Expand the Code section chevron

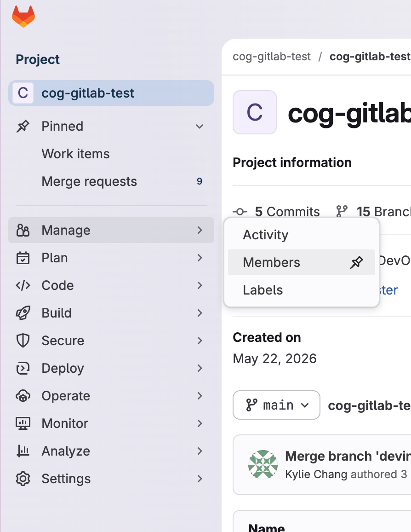tap(200, 285)
